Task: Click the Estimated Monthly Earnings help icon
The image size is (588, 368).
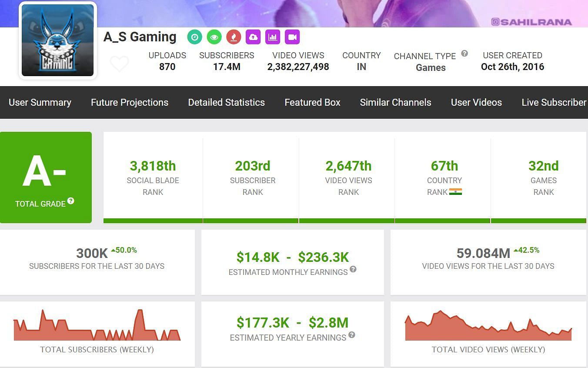Action: coord(353,269)
